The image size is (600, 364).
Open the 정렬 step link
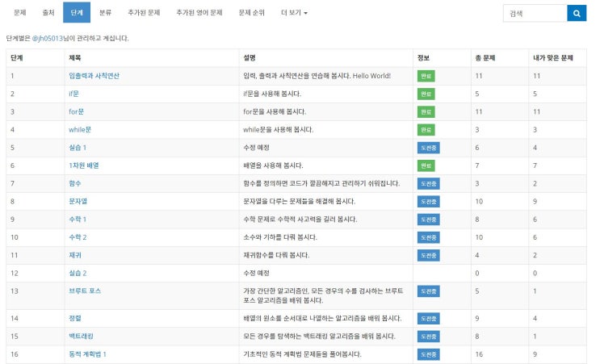[75, 318]
